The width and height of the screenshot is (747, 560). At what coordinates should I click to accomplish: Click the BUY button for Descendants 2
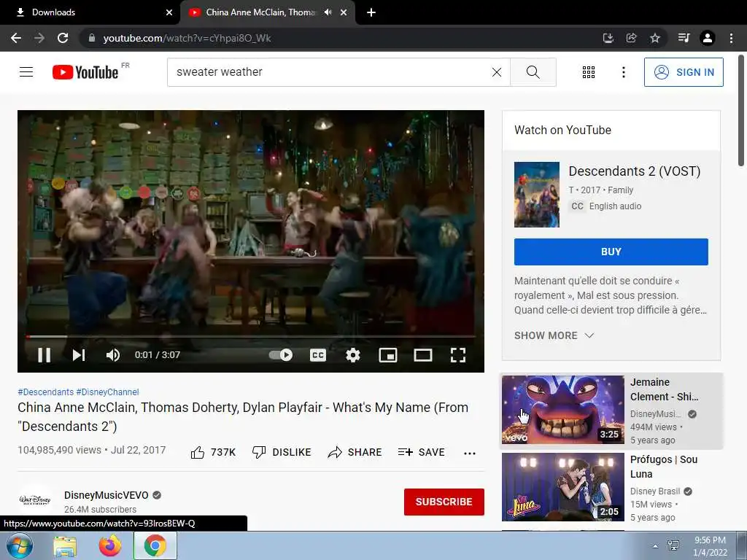611,252
